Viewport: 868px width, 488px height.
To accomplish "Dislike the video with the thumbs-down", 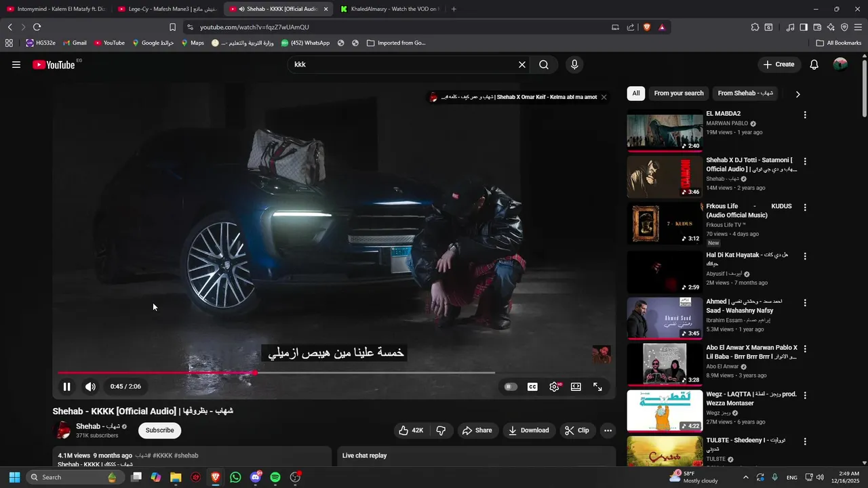I will (x=441, y=430).
